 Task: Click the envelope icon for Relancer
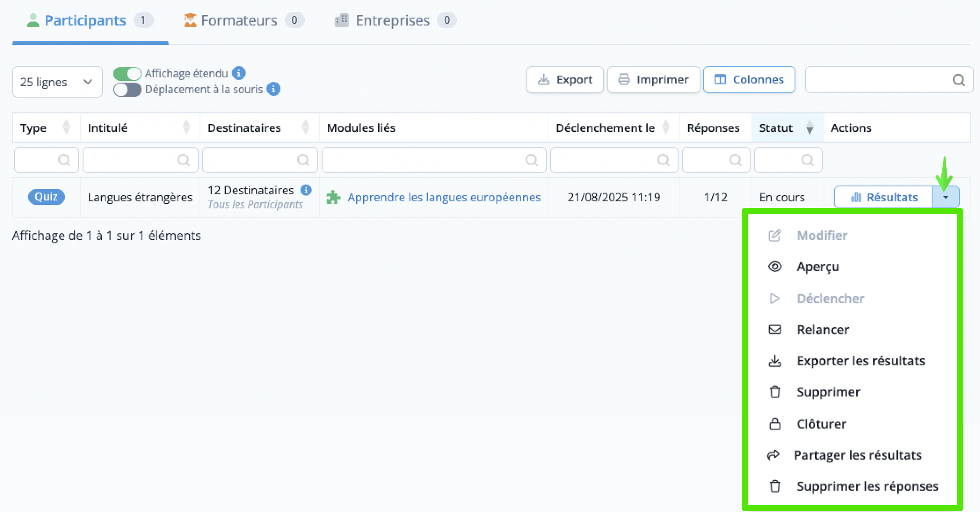[x=775, y=330]
